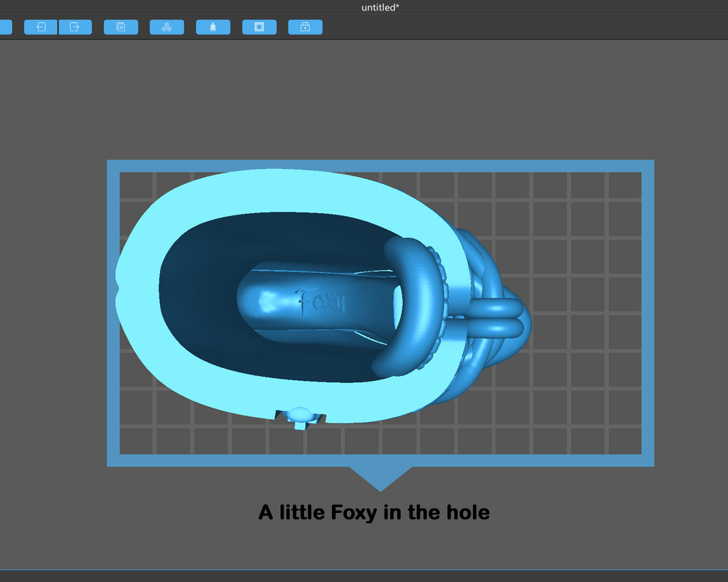Image resolution: width=728 pixels, height=582 pixels.
Task: Select the hollow bottle-shaped tool icon
Action: (213, 27)
